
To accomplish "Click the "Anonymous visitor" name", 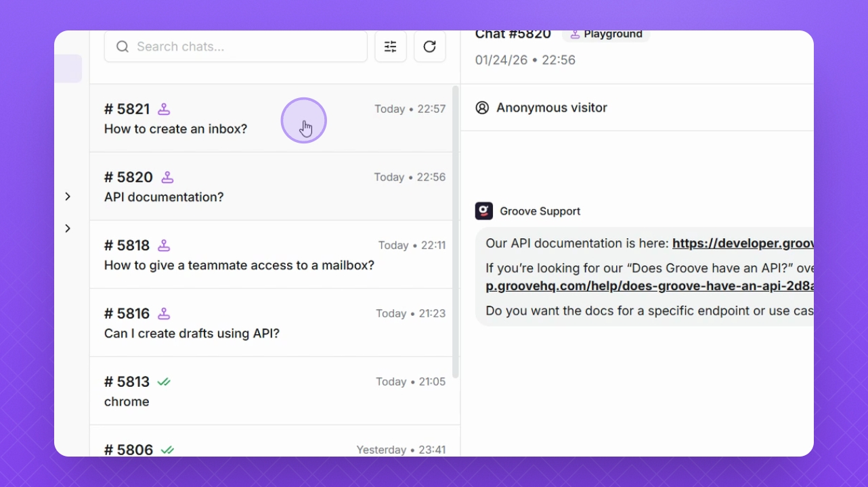I will click(552, 108).
